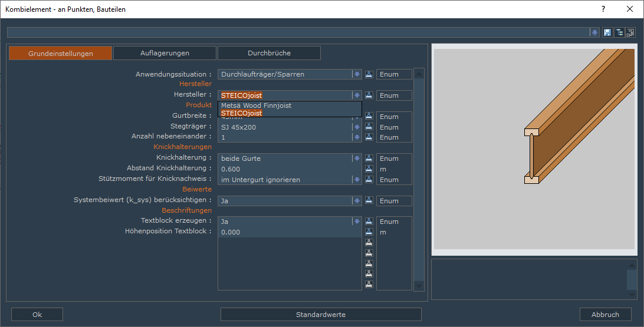Click the settings list scroll-down arrow
The height and width of the screenshot is (327, 644).
[419, 286]
